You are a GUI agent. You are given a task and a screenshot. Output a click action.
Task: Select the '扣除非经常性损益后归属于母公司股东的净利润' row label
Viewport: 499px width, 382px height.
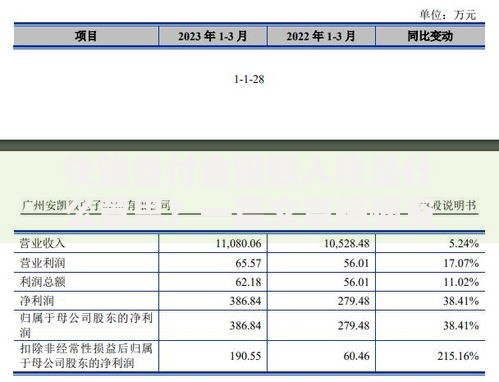coord(86,356)
